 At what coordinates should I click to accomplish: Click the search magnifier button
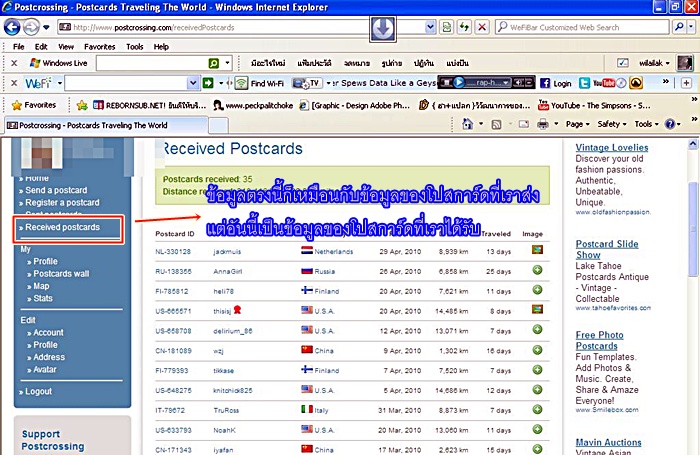tap(679, 27)
